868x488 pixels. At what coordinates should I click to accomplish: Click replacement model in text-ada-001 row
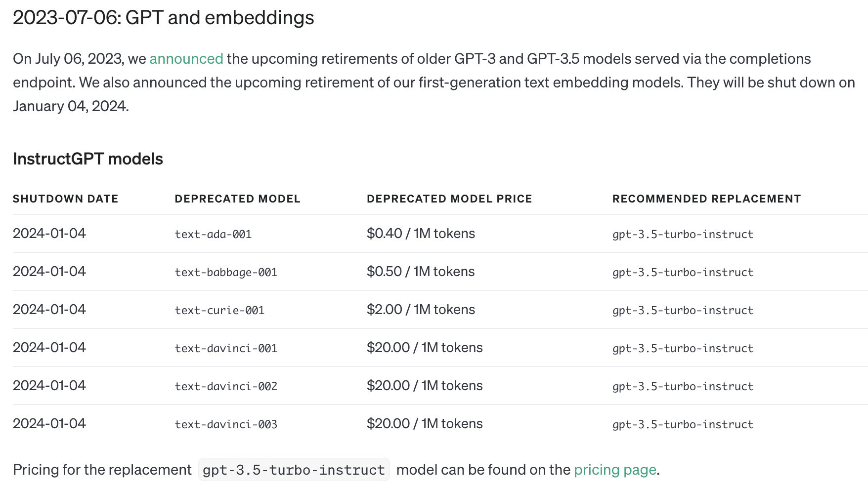click(x=683, y=234)
